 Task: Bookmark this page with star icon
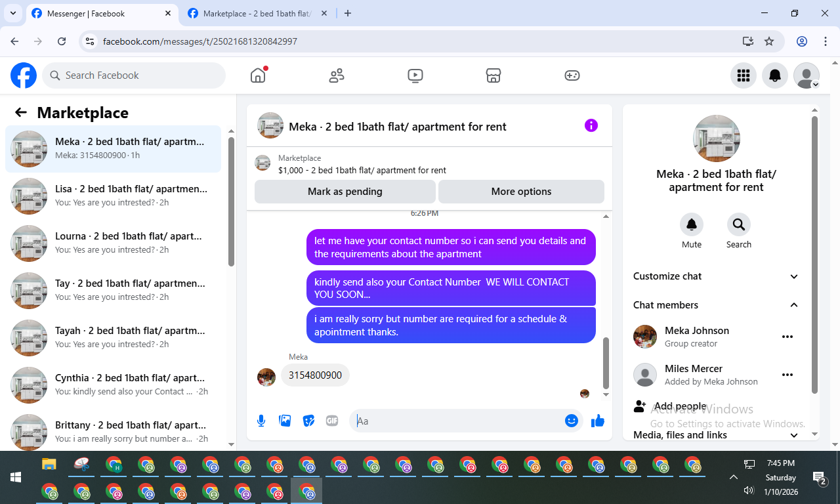coord(769,41)
